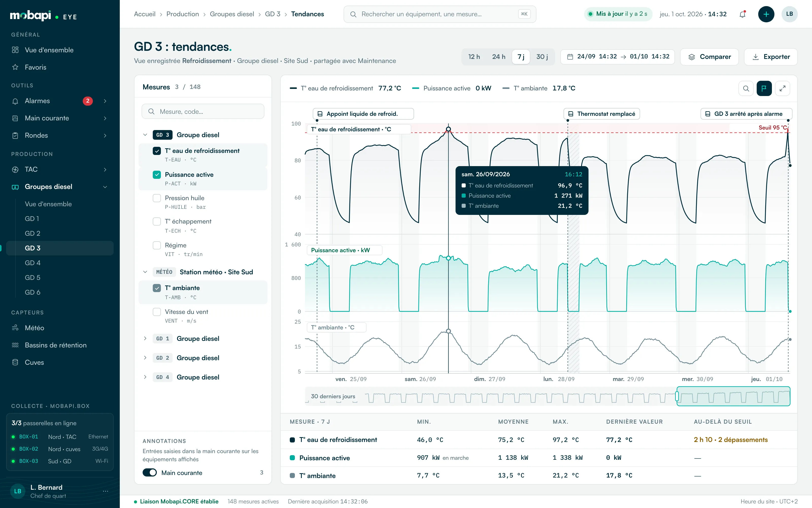Turn off Main courante annotations switch
Screen dimensions: 812x508
coord(150,473)
